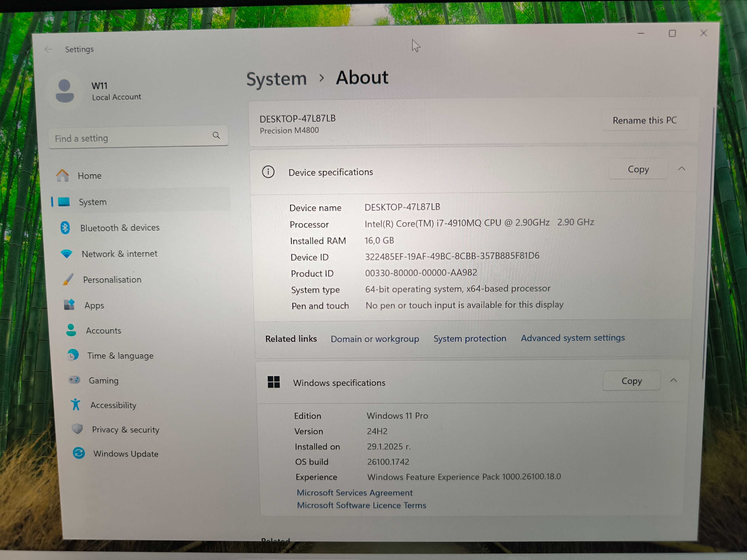This screenshot has width=747, height=560.
Task: Open Microsoft Services Agreement link
Action: pyautogui.click(x=355, y=493)
